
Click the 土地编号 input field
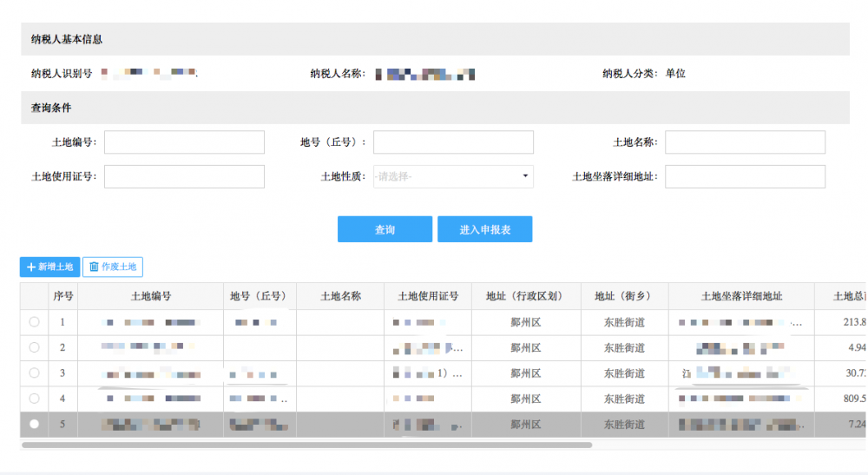(184, 142)
